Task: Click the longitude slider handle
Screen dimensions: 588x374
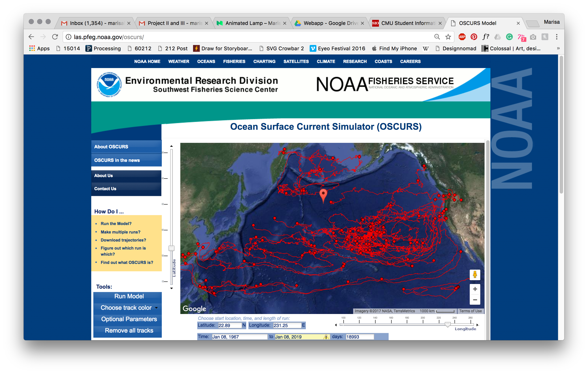Action: click(447, 324)
